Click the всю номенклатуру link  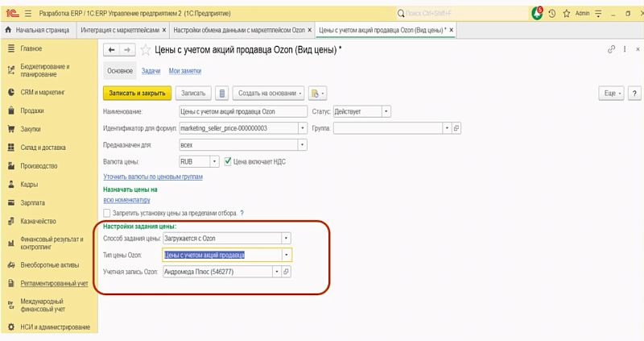[x=126, y=200]
